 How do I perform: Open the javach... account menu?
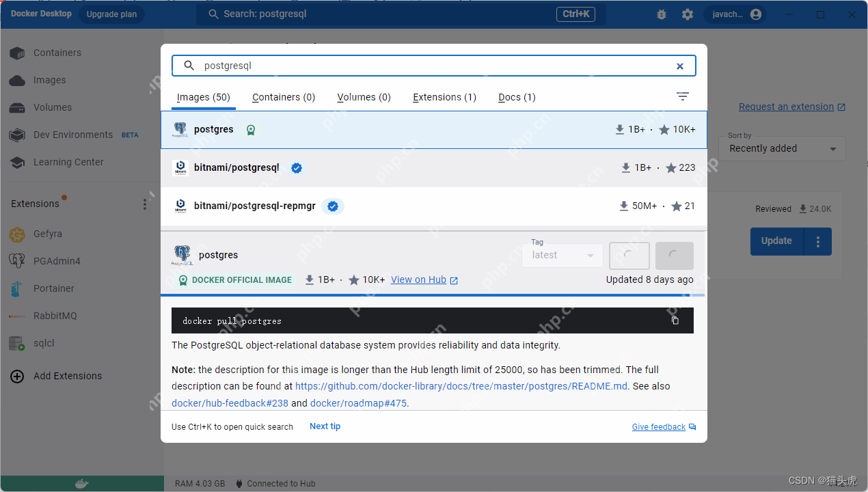pos(735,14)
